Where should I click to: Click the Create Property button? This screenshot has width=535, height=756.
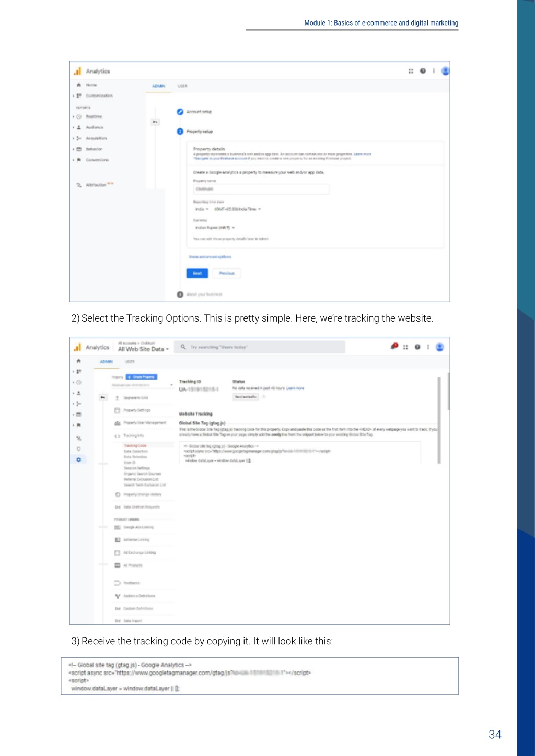(142, 377)
